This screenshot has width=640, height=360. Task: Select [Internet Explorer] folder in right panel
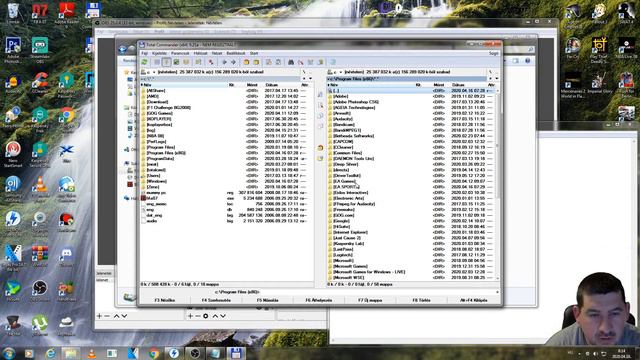(350, 232)
